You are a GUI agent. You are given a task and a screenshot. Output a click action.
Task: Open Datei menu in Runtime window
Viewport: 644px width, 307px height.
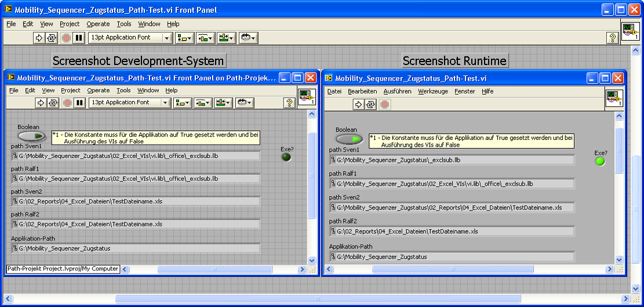point(334,91)
